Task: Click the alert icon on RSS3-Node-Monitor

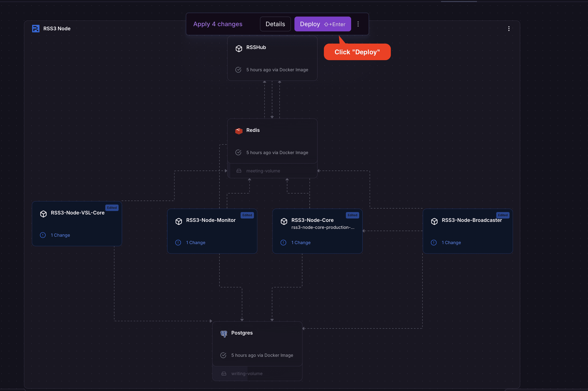Action: click(x=178, y=242)
